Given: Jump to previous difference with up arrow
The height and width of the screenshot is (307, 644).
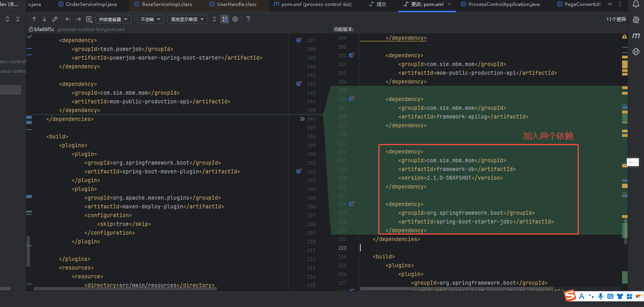Looking at the screenshot, I should [34, 19].
